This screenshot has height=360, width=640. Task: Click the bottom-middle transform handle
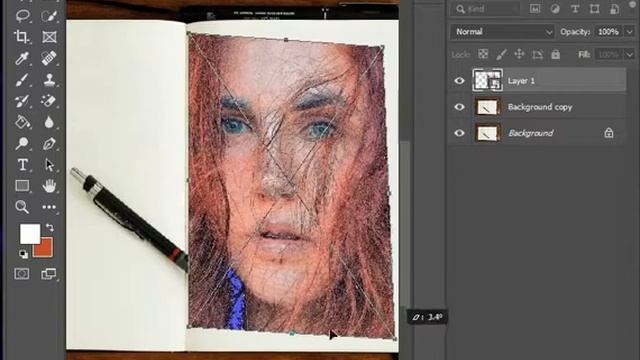pos(292,333)
